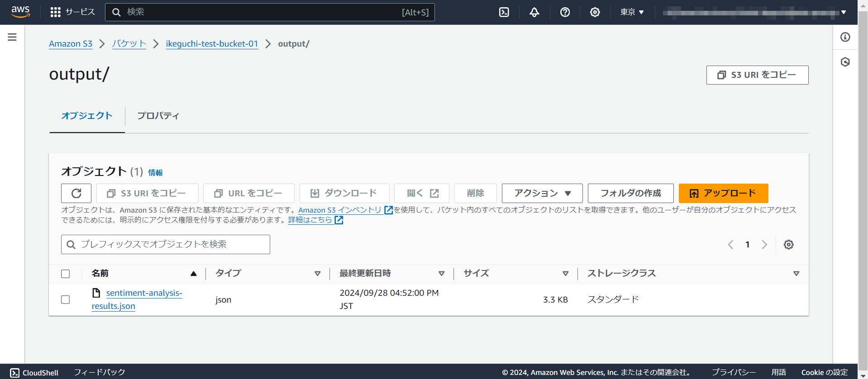Viewport: 868px width, 379px height.
Task: Click the sentiment-analysis-results.json file icon
Action: coord(96,293)
